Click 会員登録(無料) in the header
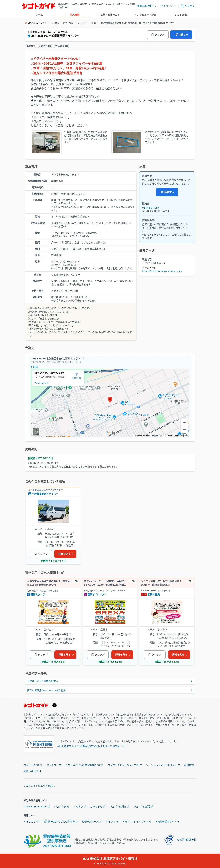Screen dimensions: 220x868 pos(146,6)
